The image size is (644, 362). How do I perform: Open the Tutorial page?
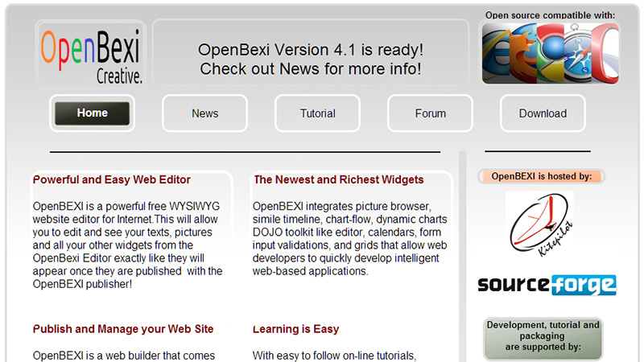pos(317,113)
